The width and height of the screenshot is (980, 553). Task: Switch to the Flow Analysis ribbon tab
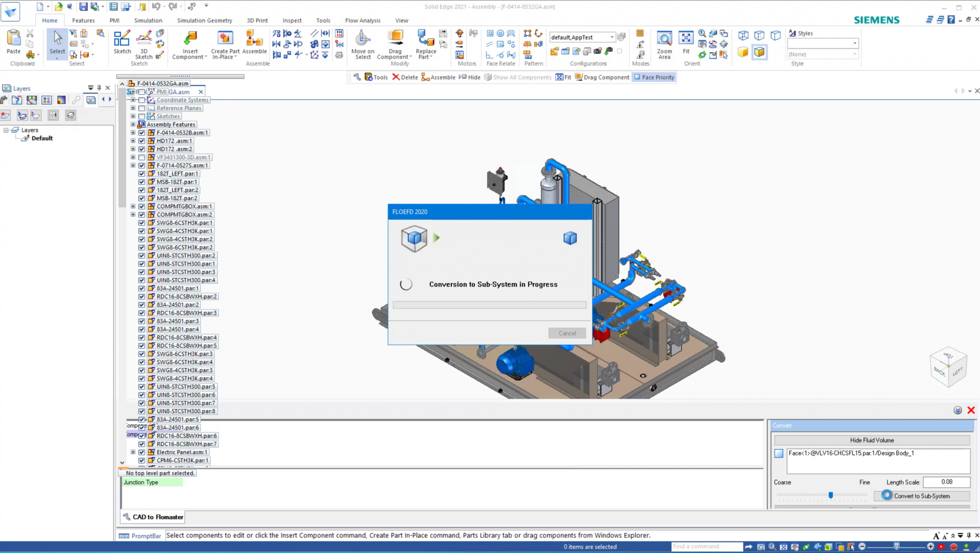362,20
